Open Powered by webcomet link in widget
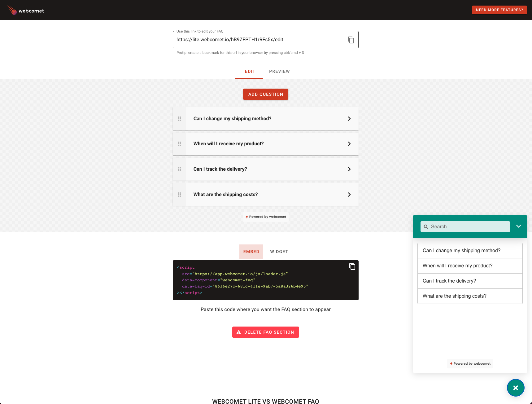The width and height of the screenshot is (532, 404). (x=470, y=364)
